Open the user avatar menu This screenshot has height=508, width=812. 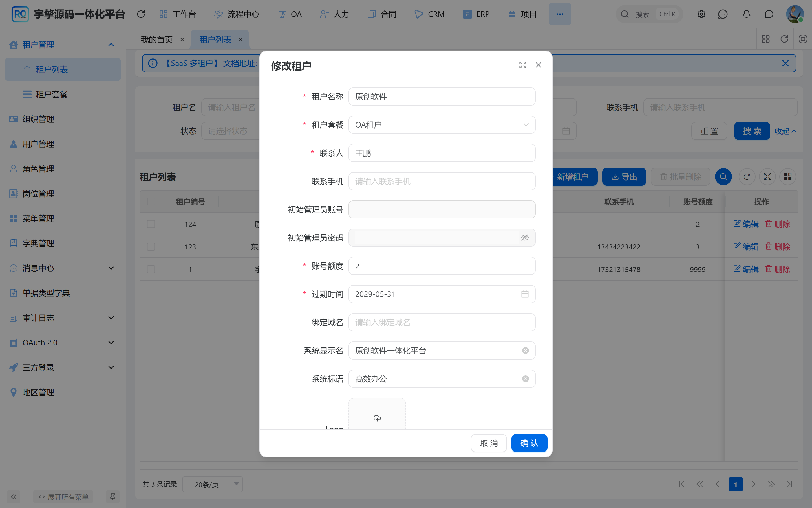pos(795,14)
